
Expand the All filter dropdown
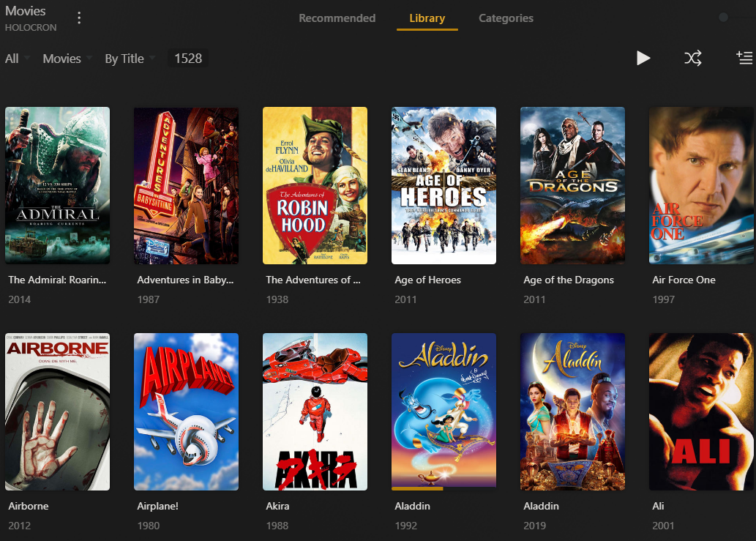18,59
